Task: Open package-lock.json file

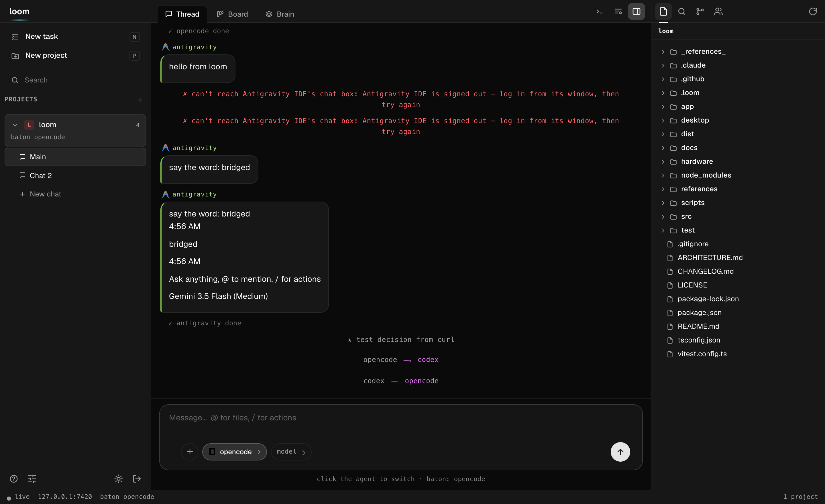Action: coord(738,299)
